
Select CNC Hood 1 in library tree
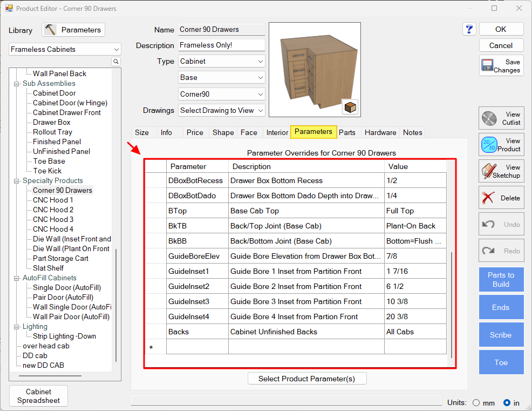[53, 200]
